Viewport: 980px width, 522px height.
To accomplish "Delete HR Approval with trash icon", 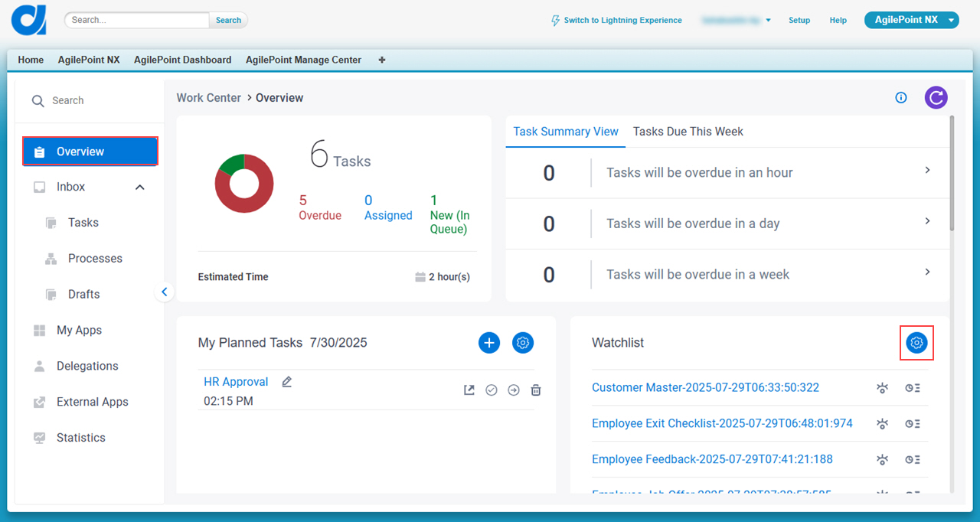I will click(536, 390).
